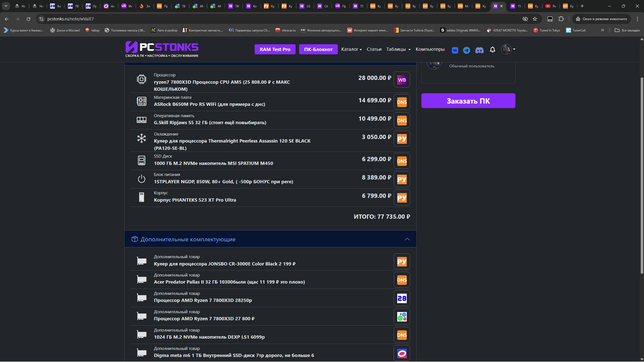The width and height of the screenshot is (644, 362).
Task: Open the DNS icon for Acer Predator Pallas II
Action: click(x=402, y=280)
